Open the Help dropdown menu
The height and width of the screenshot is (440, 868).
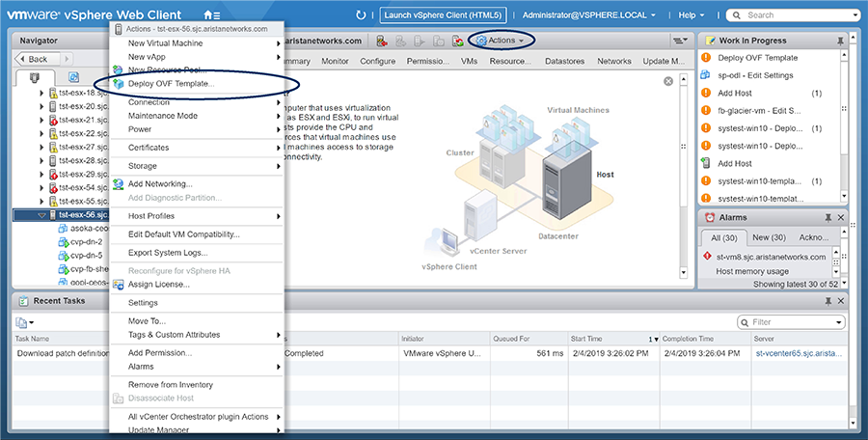point(692,15)
